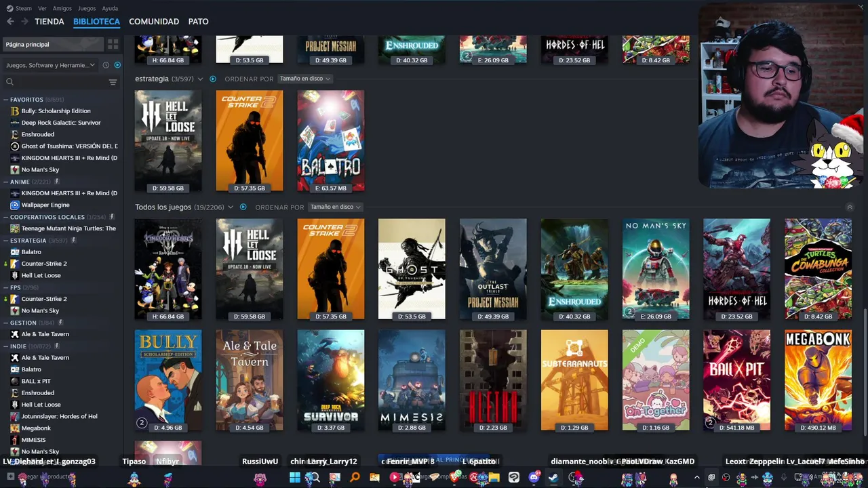
Task: Switch sidebar to grid view icon
Action: 113,44
